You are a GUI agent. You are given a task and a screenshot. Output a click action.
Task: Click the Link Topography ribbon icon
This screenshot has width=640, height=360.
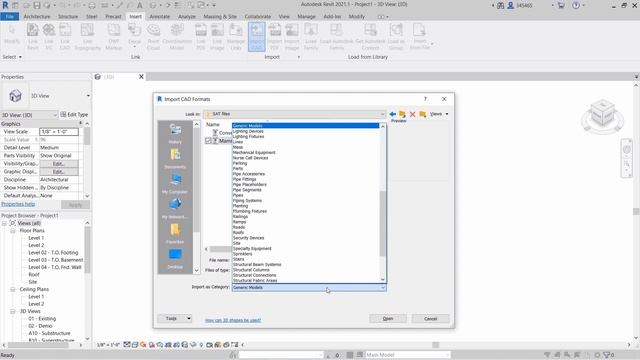click(87, 37)
